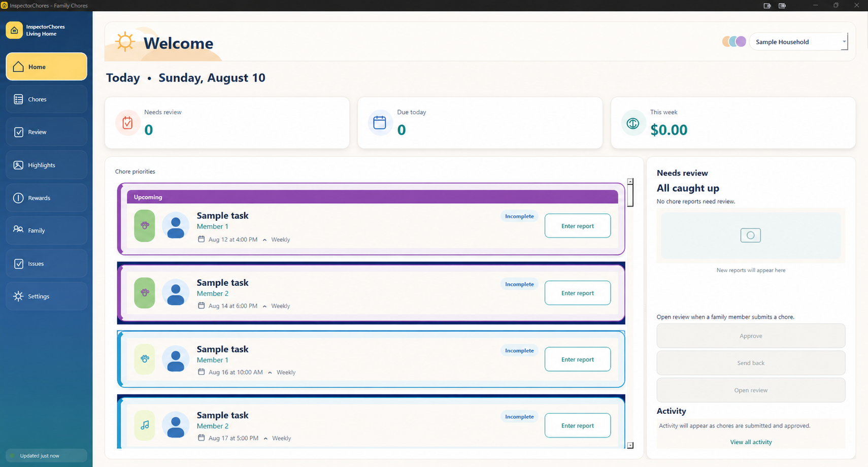Expand the Weekly chevron on Aug 14 task
The image size is (868, 467).
tap(264, 306)
